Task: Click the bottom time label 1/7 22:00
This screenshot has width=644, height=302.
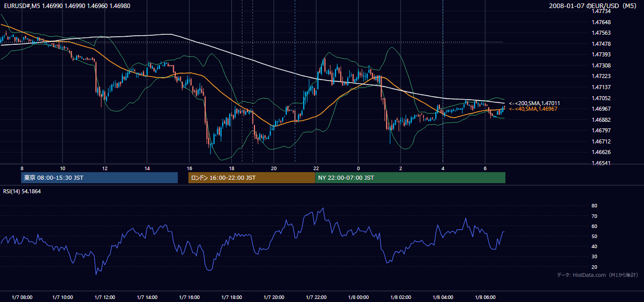Action: tap(316, 297)
